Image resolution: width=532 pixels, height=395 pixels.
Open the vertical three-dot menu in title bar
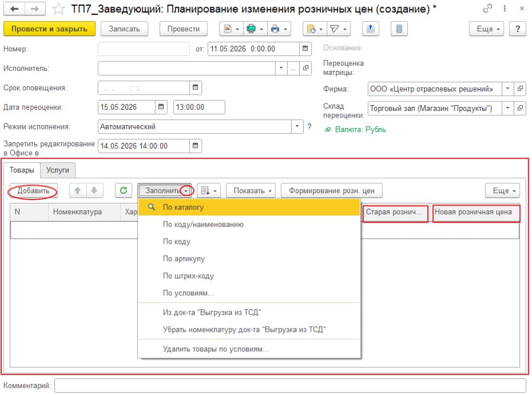pos(505,8)
